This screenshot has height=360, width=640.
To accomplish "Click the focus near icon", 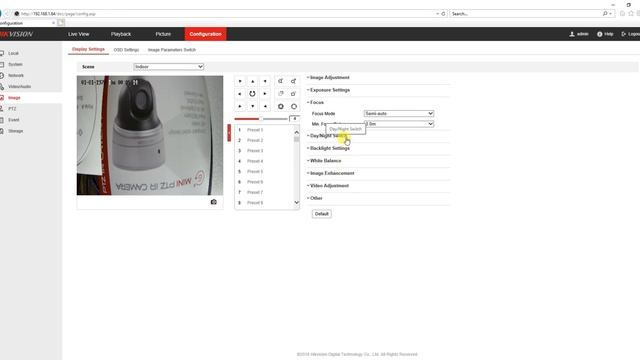I will (281, 94).
